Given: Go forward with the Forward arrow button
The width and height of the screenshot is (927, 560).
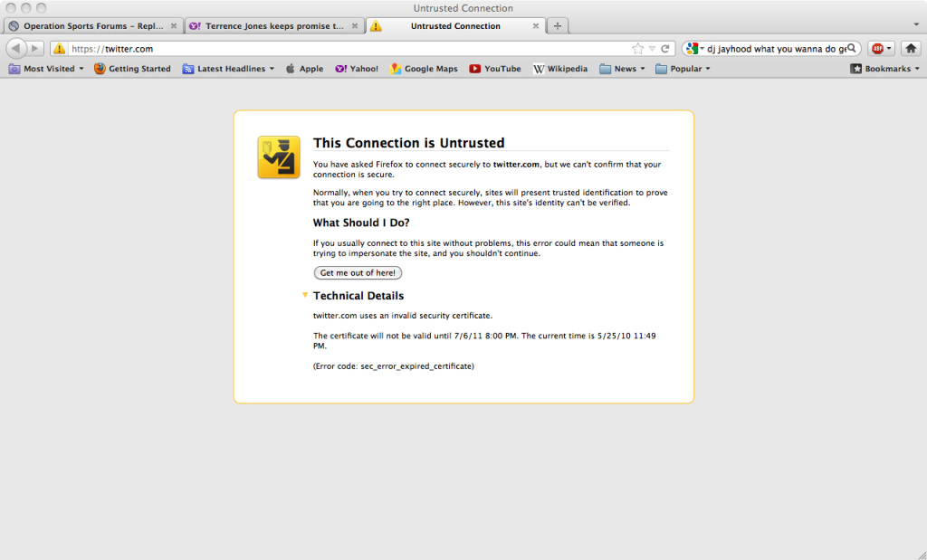Looking at the screenshot, I should 35,49.
